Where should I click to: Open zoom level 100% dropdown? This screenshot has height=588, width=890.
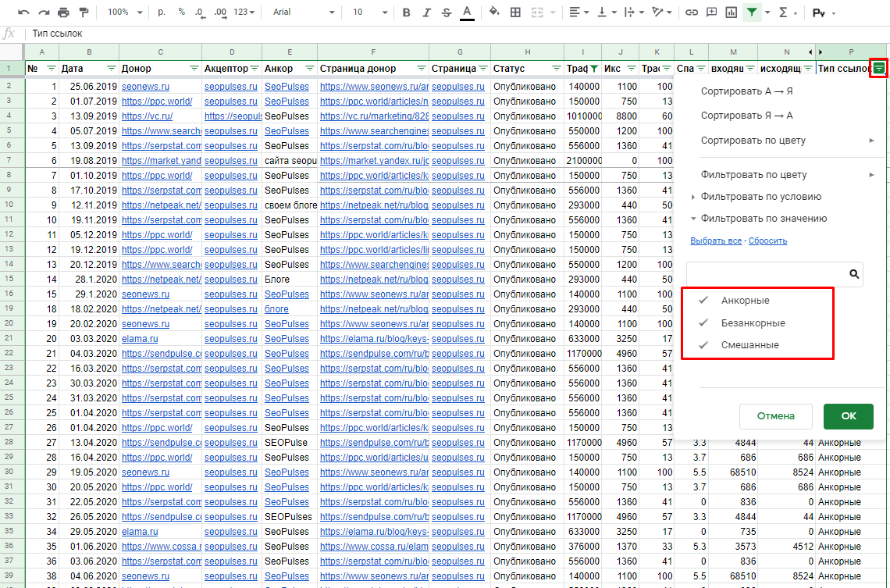(125, 12)
